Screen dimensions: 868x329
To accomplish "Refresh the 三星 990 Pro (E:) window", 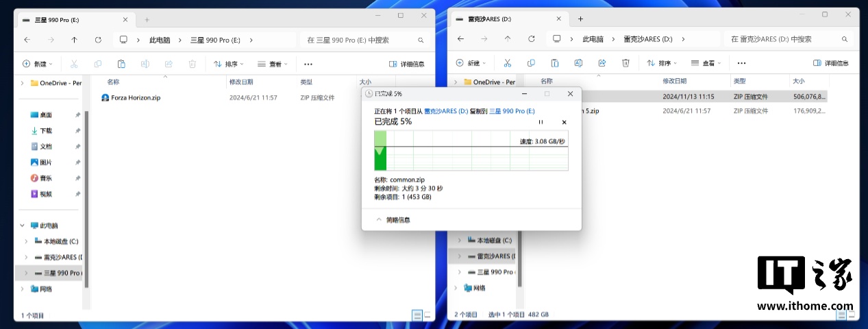I will pyautogui.click(x=98, y=40).
